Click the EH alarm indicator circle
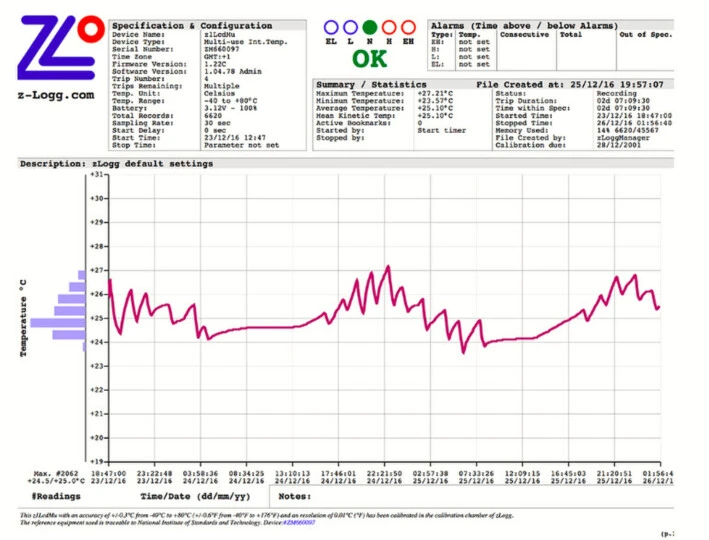Screen dimensions: 709x540 [x=409, y=28]
